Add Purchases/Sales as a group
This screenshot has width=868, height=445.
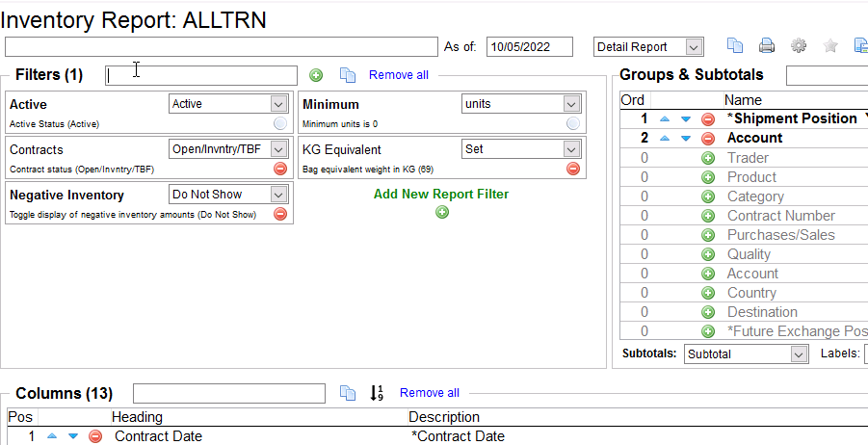[707, 235]
